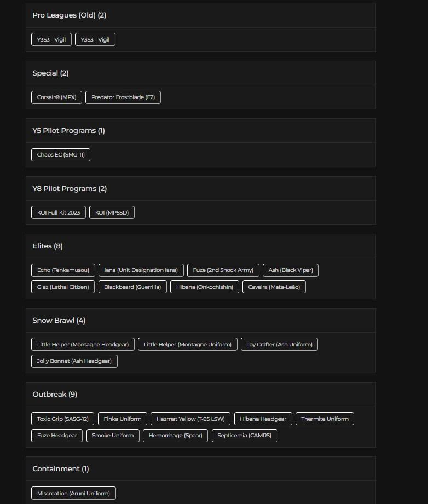
Task: Click the Elites (8) section header
Action: pyautogui.click(x=48, y=246)
